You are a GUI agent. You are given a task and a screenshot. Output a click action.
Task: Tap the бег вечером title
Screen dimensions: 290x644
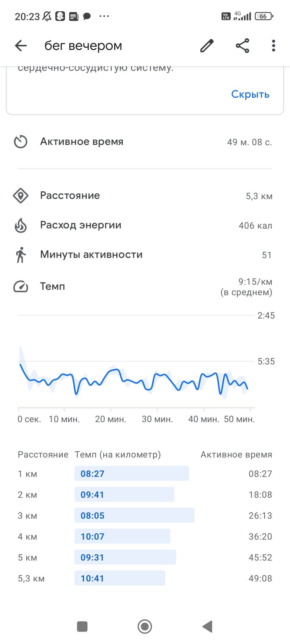click(x=83, y=46)
